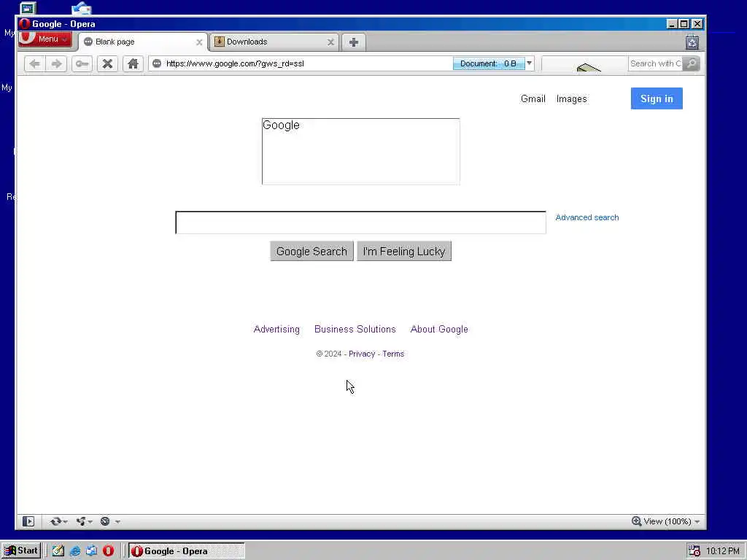747x560 pixels.
Task: Click the 10:12 PM taskbar clock
Action: [x=723, y=551]
